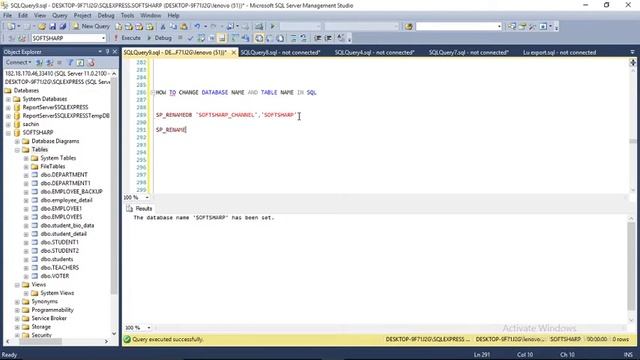Image resolution: width=640 pixels, height=360 pixels.
Task: Click the Find in files icon beside search box
Action: (x=409, y=27)
